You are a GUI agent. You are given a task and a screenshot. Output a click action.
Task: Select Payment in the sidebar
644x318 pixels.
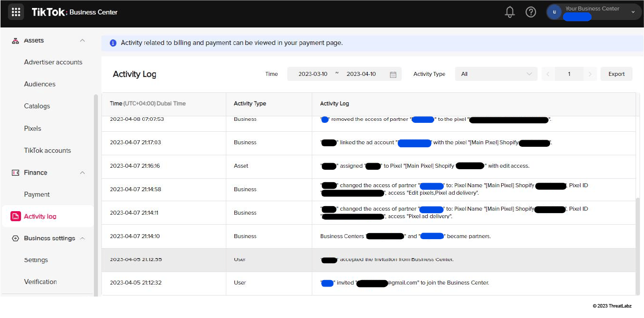[37, 195]
